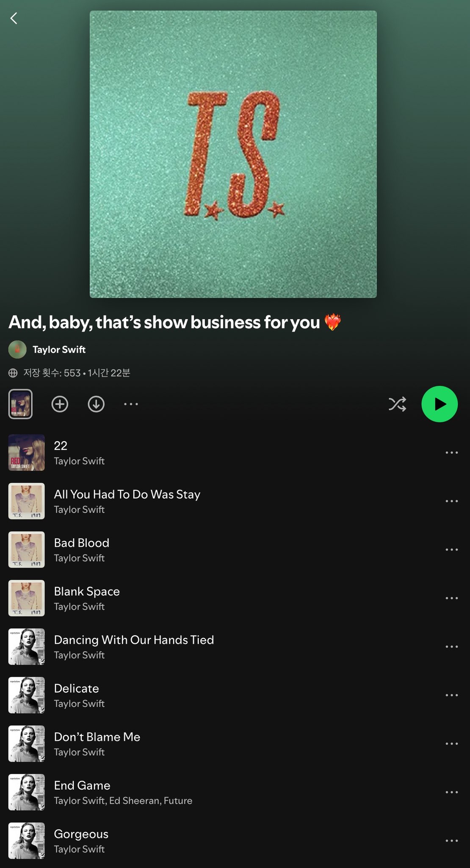Open more options for Delicate
The width and height of the screenshot is (470, 868).
click(451, 695)
